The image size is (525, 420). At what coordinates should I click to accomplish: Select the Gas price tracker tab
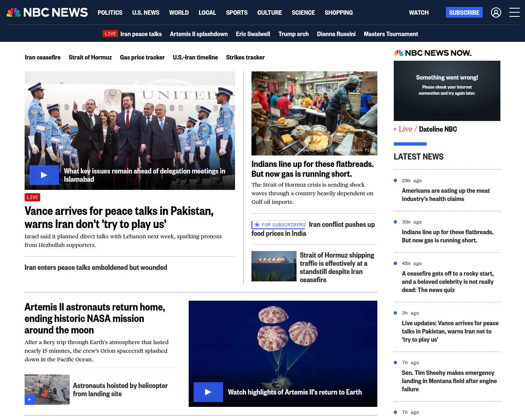(x=142, y=57)
